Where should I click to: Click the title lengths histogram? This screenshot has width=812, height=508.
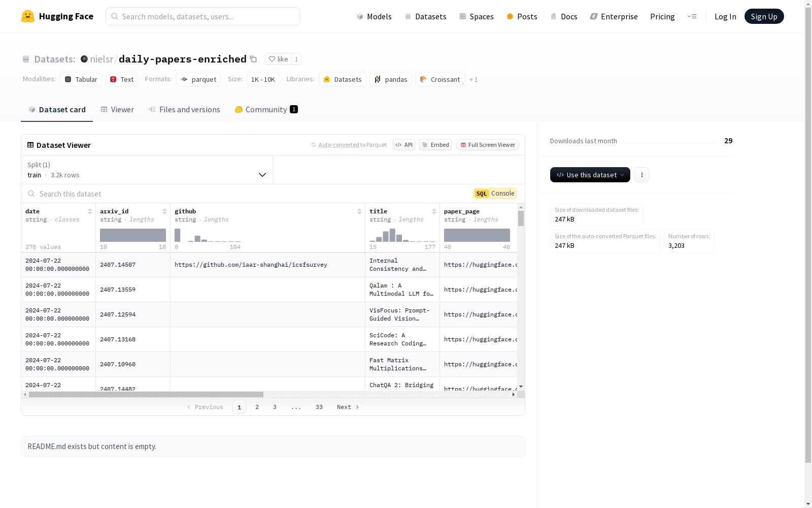pos(402,235)
